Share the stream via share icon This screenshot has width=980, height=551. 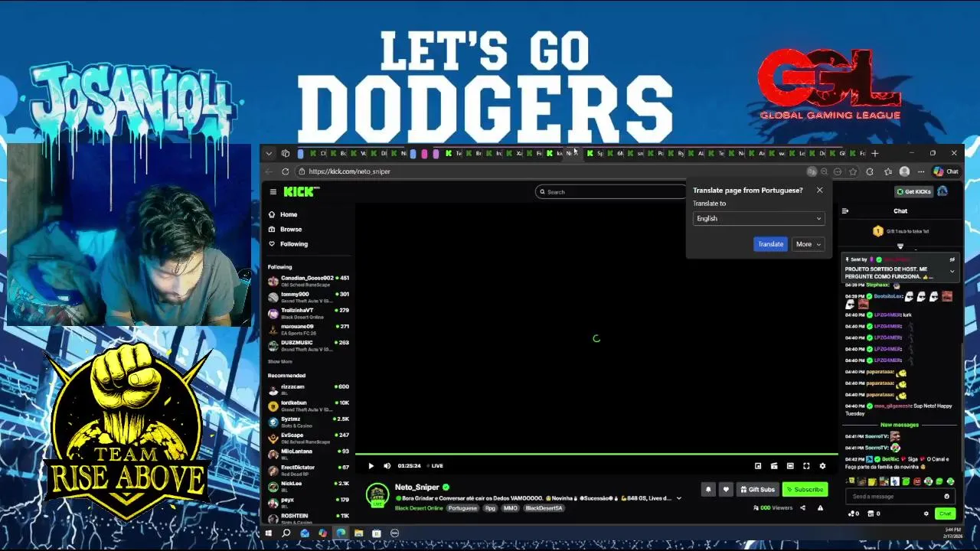(x=802, y=507)
